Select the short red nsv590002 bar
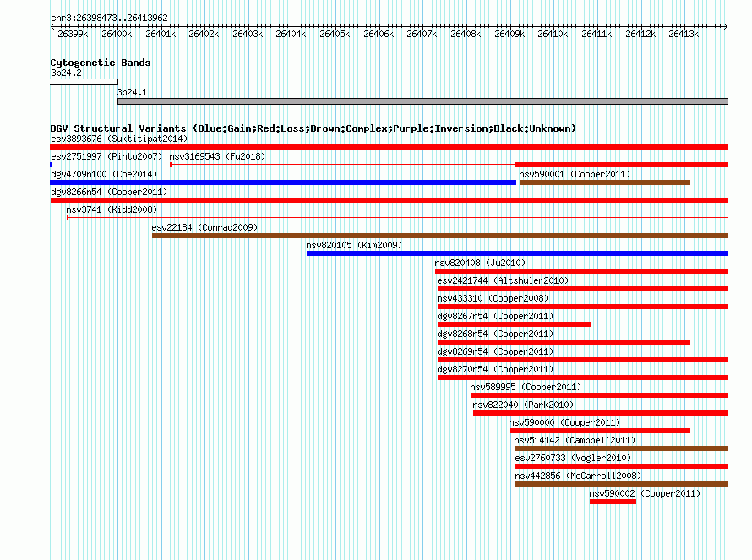 coord(613,502)
